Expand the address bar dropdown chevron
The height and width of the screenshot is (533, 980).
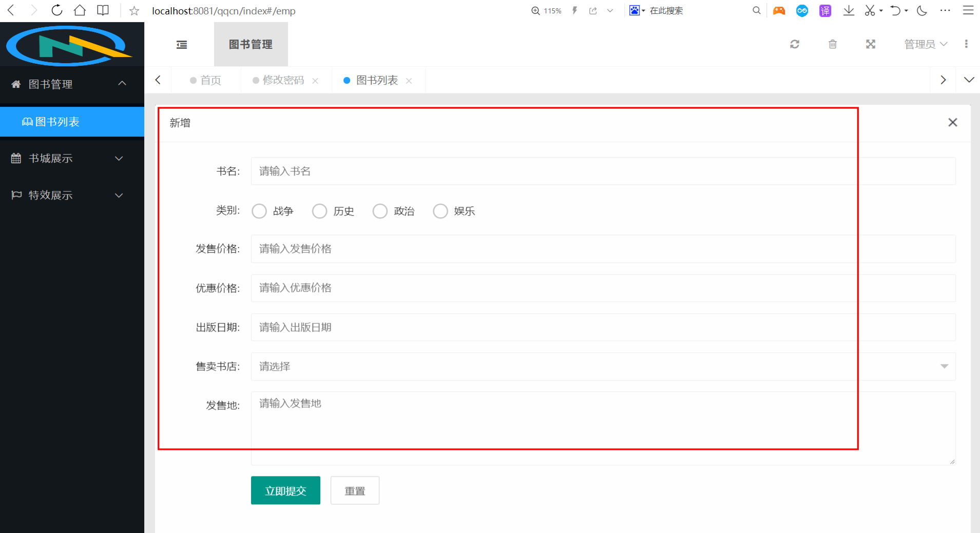(610, 11)
